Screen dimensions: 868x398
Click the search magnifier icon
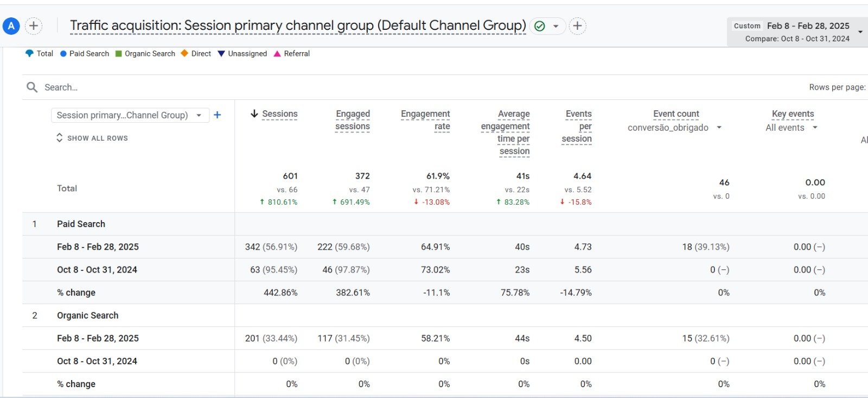pos(32,87)
